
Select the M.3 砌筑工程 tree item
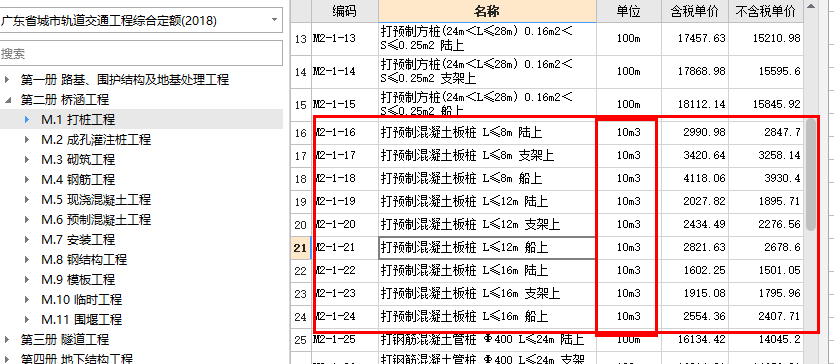(x=78, y=160)
